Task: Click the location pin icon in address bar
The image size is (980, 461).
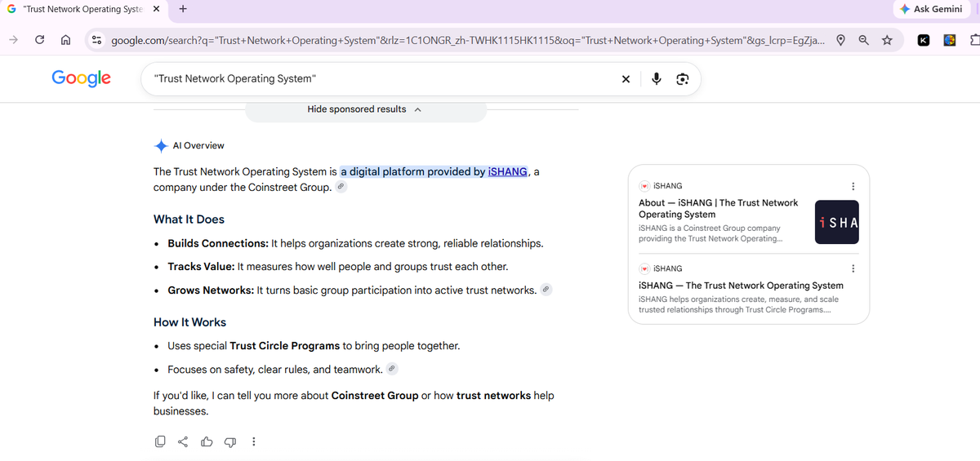Action: (840, 40)
